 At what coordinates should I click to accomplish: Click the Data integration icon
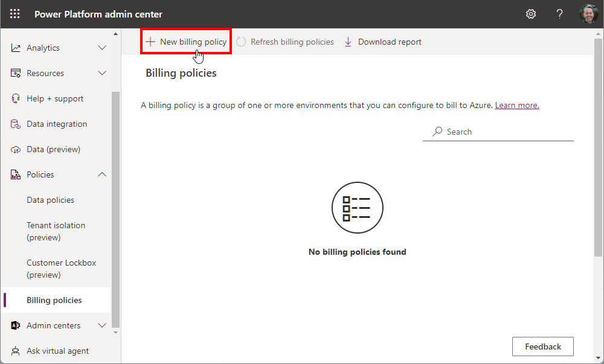[x=16, y=124]
